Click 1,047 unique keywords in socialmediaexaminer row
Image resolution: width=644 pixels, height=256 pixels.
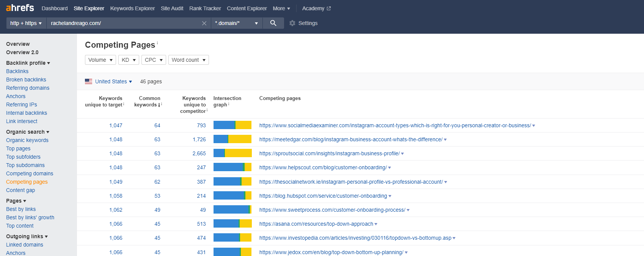pyautogui.click(x=116, y=125)
